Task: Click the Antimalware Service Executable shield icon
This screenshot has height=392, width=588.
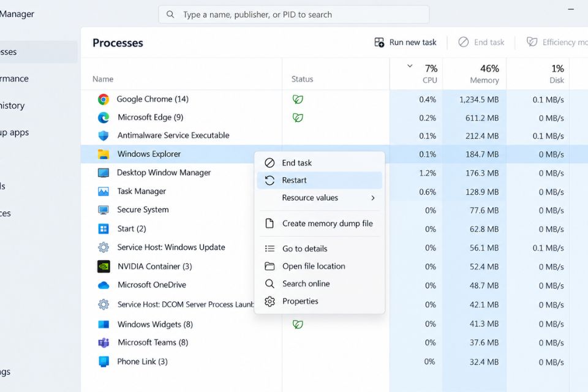Action: coord(104,136)
